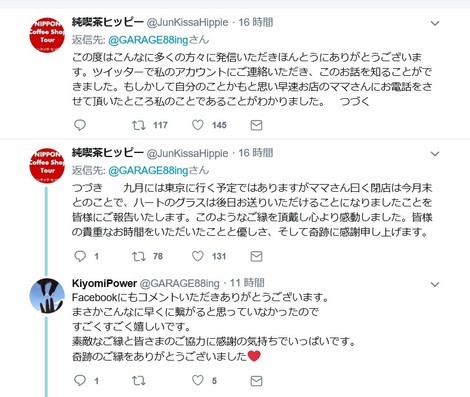The height and width of the screenshot is (397, 470).
Task: Share second tweet via message envelope icon
Action: (x=256, y=256)
